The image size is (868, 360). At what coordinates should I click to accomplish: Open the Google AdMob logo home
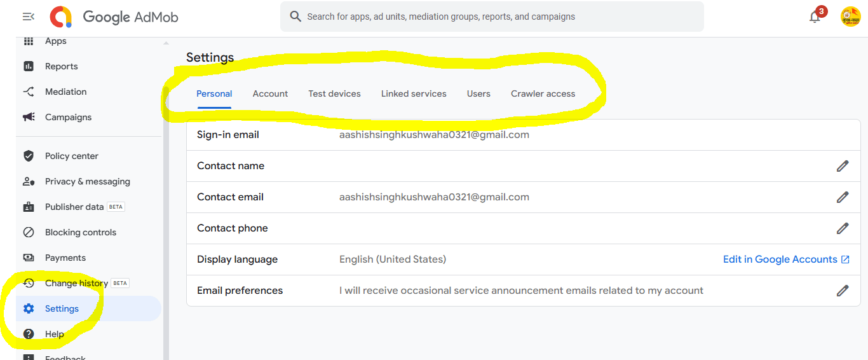114,17
